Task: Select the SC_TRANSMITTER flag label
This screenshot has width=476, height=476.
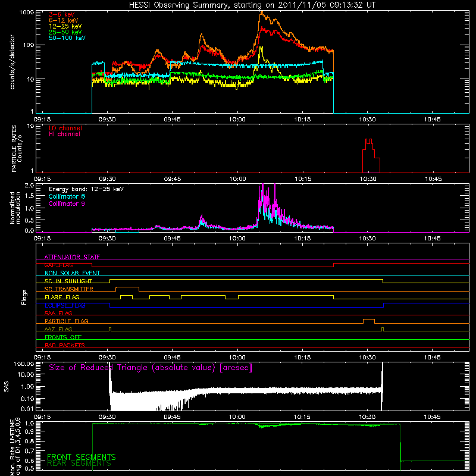Action: click(69, 289)
